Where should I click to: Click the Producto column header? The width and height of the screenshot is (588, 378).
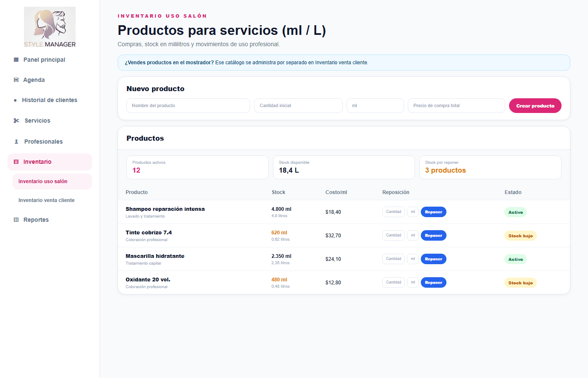click(x=136, y=192)
